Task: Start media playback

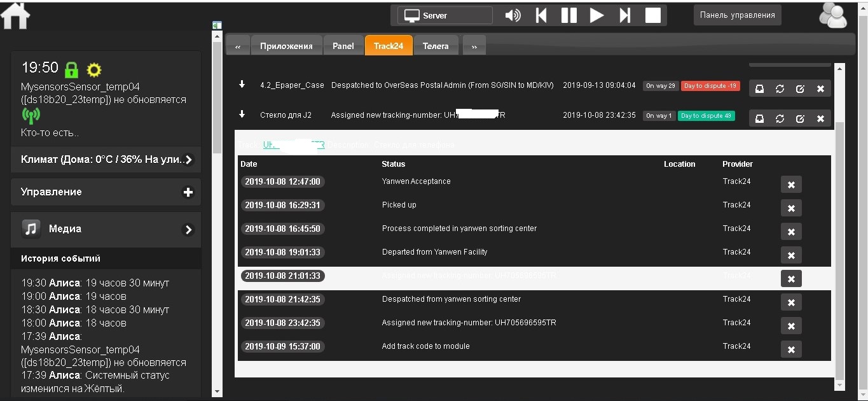Action: (x=596, y=15)
